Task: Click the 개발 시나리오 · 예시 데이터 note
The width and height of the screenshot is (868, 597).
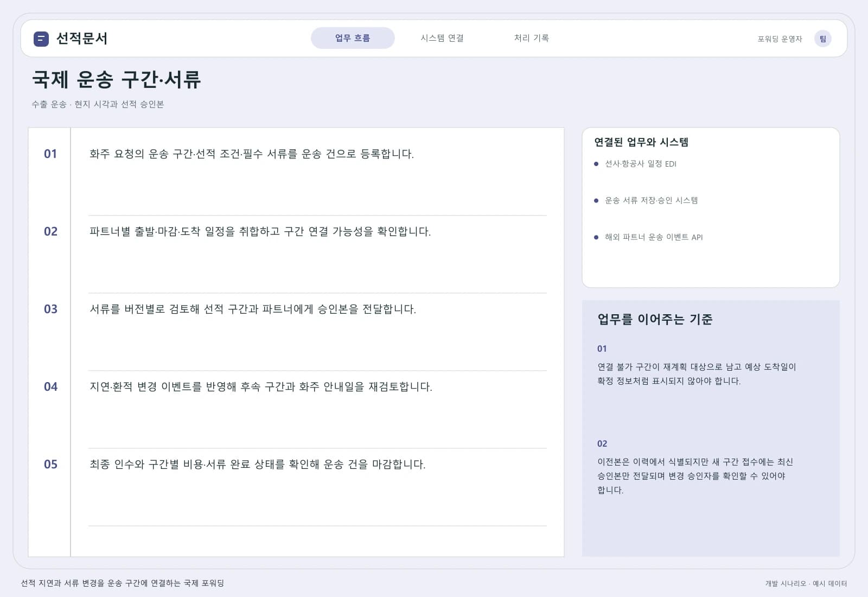Action: 806,583
